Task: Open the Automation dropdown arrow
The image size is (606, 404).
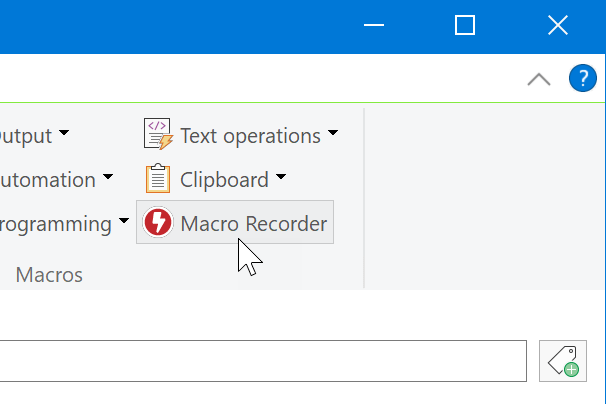Action: pyautogui.click(x=108, y=178)
